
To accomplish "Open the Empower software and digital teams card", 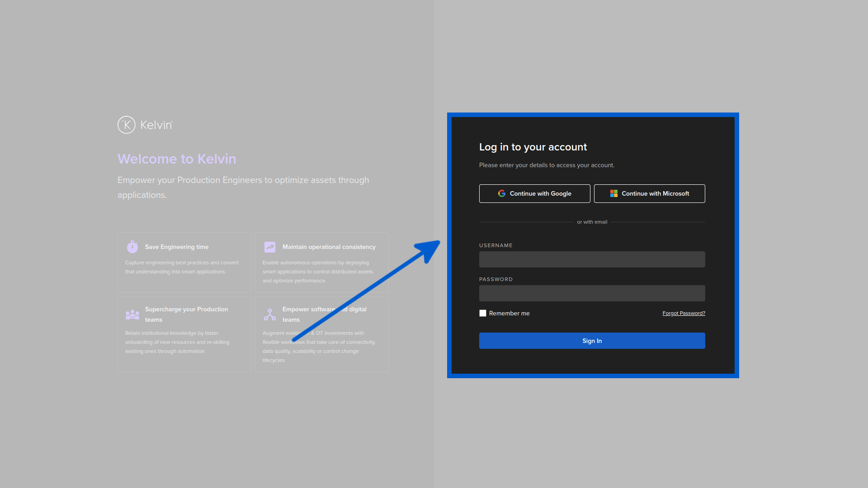I will (x=321, y=334).
